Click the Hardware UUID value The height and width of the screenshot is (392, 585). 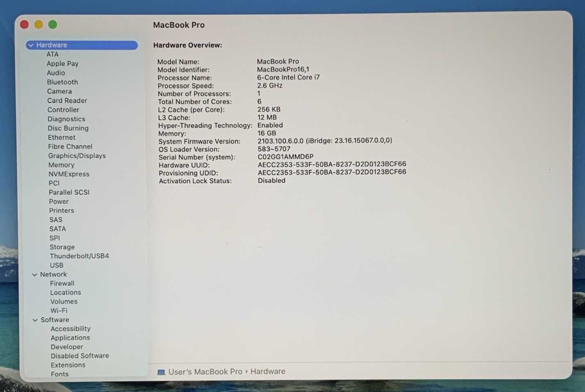(x=332, y=164)
